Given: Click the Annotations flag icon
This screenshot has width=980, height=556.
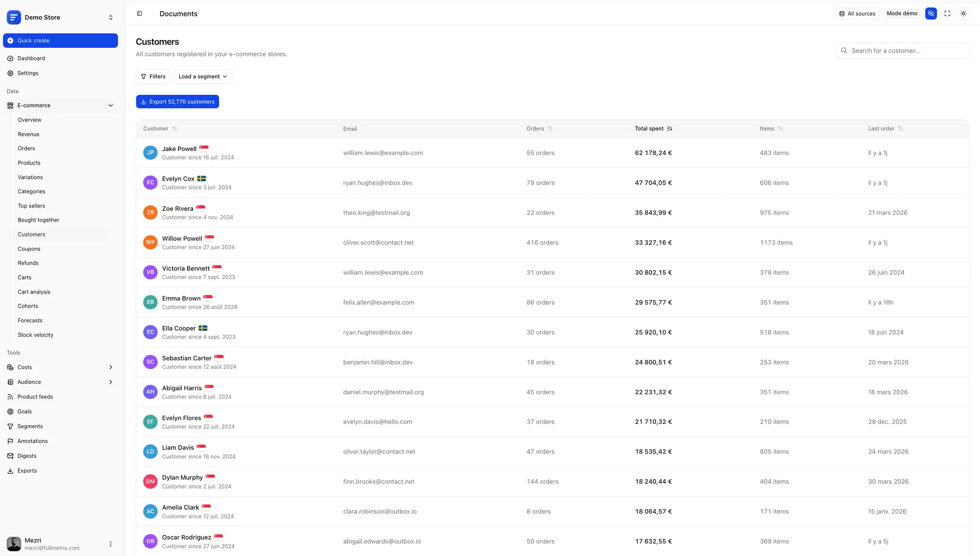Looking at the screenshot, I should (11, 441).
